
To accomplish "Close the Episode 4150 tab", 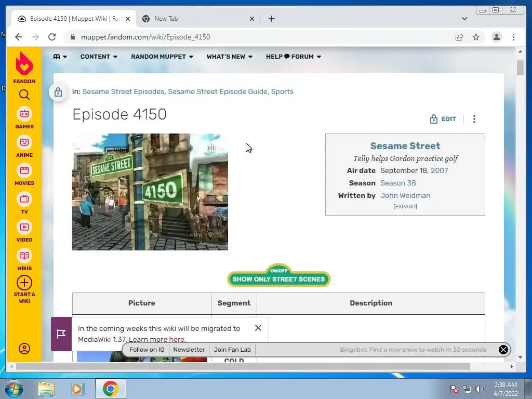I will (x=128, y=19).
